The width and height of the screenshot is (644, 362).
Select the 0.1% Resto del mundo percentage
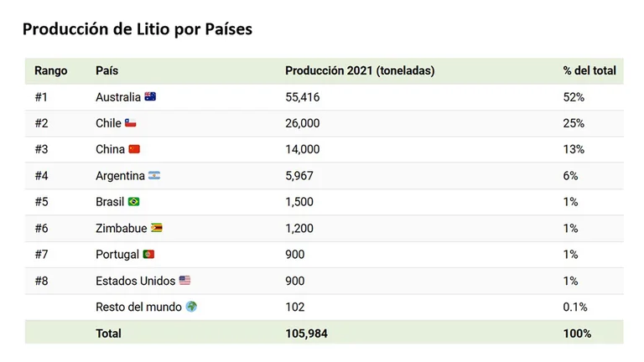tap(575, 308)
